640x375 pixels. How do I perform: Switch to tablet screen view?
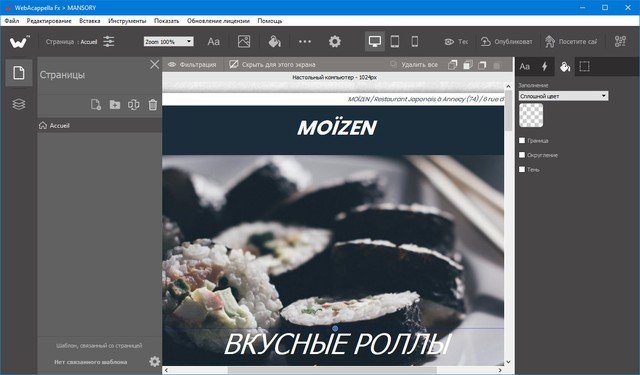395,42
